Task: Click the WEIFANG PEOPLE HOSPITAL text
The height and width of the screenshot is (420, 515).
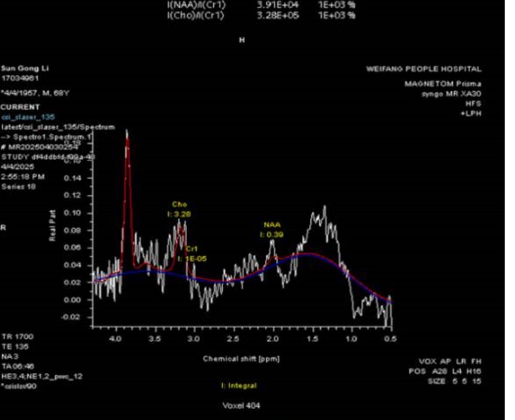Action: pyautogui.click(x=423, y=69)
